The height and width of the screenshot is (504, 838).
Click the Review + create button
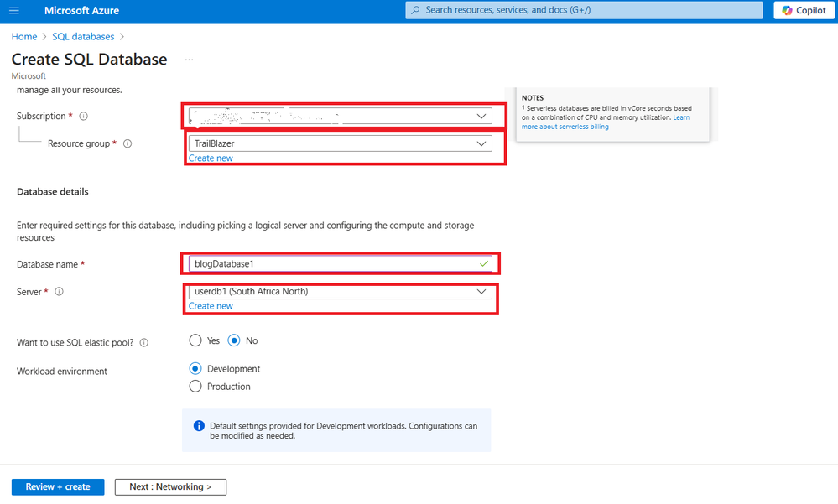click(x=58, y=487)
